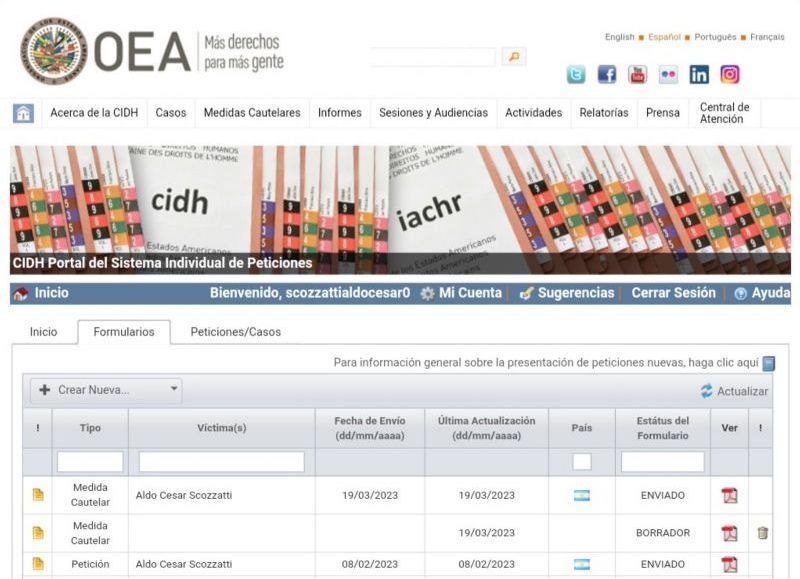Screen dimensions: 800x579
Task: Click the Víctima(s) filter field
Action: [x=221, y=462]
